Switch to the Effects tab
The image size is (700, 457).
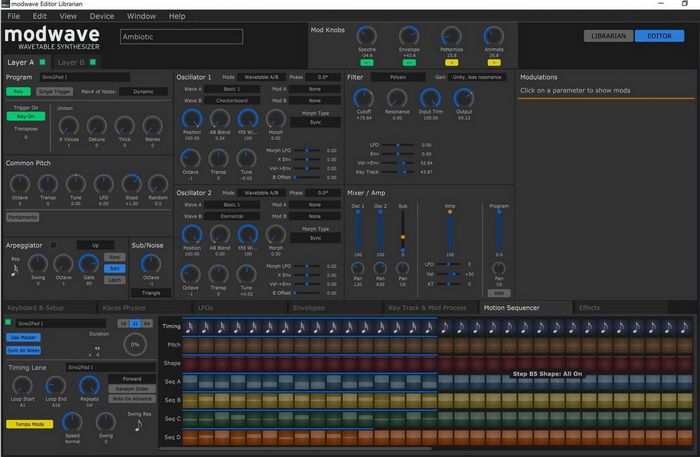click(621, 308)
